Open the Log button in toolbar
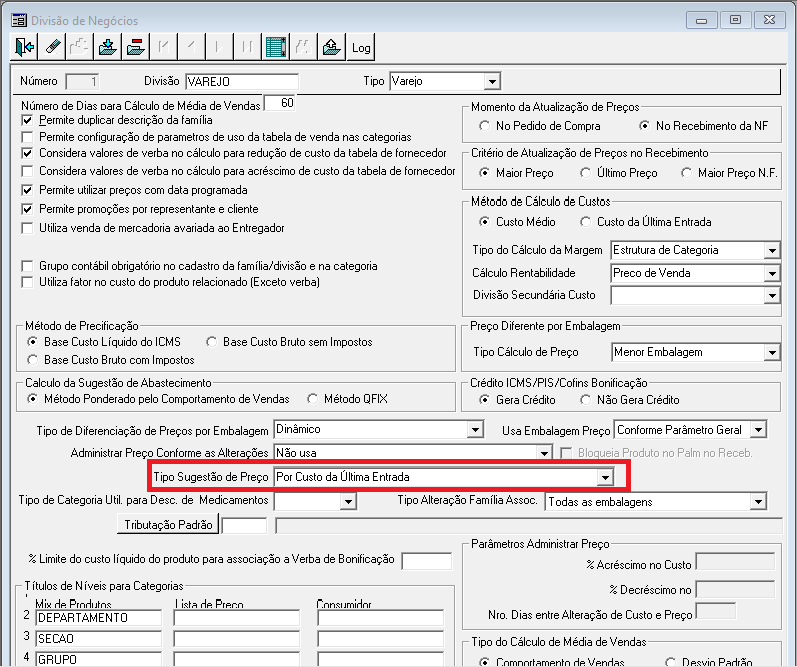 coord(360,47)
